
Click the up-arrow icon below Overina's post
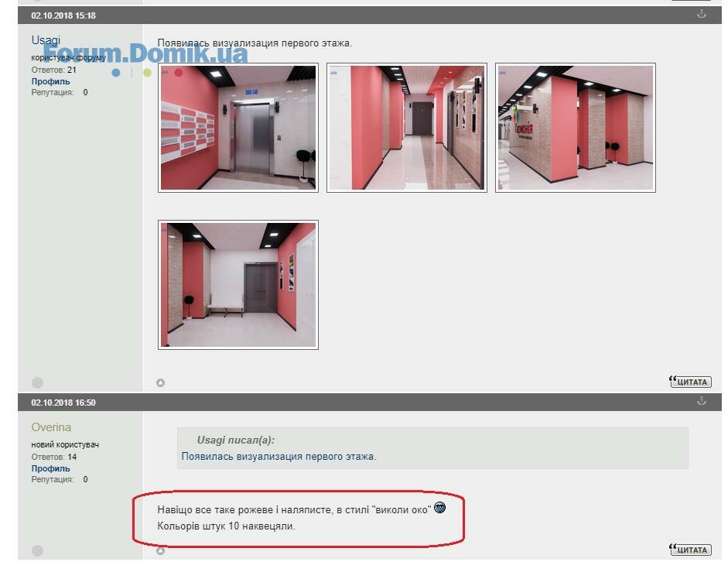(160, 550)
